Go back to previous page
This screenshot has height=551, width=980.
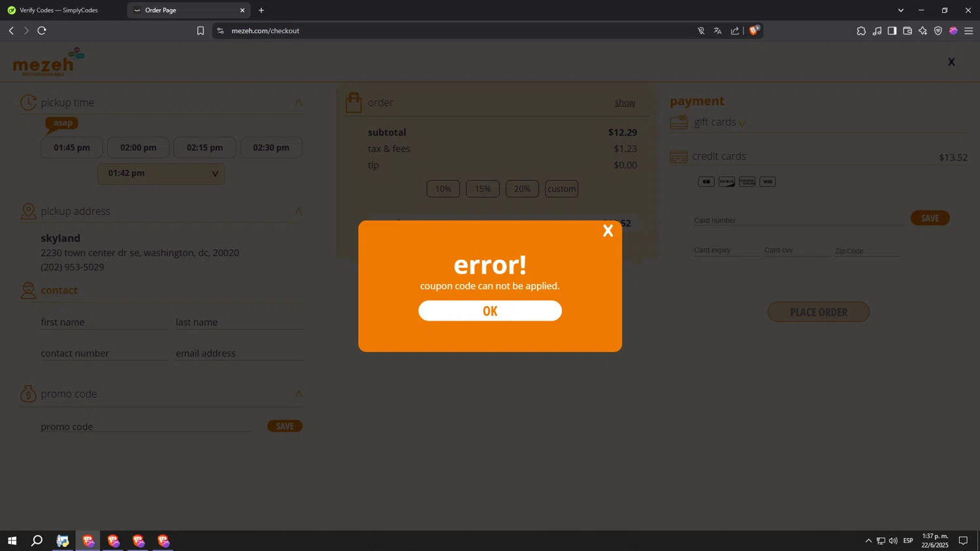coord(11,31)
